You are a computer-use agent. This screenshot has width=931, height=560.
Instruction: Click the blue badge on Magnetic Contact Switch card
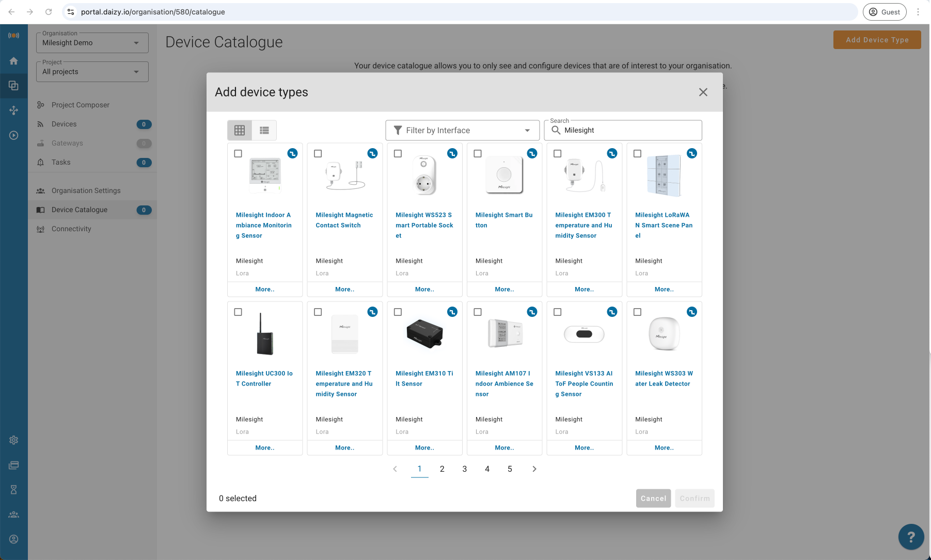[x=372, y=153]
